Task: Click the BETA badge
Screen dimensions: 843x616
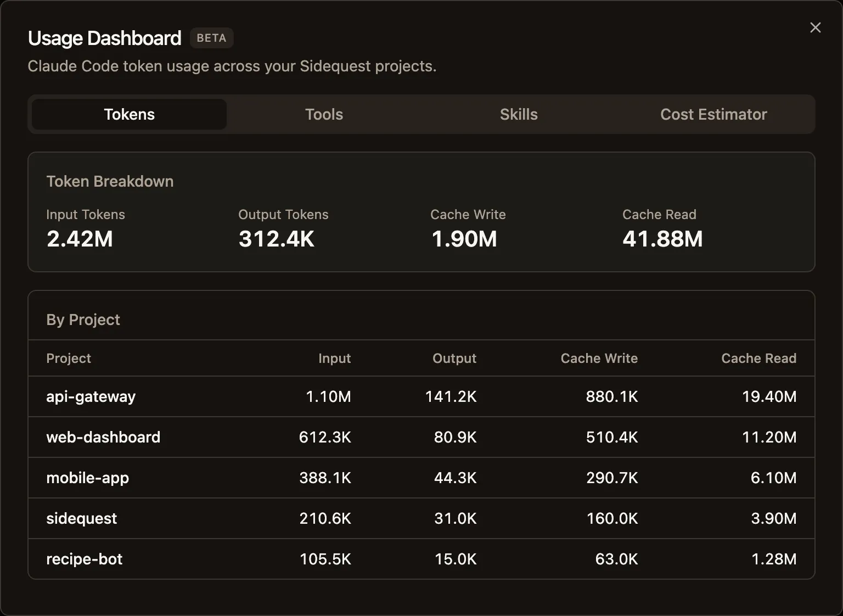Action: tap(211, 38)
